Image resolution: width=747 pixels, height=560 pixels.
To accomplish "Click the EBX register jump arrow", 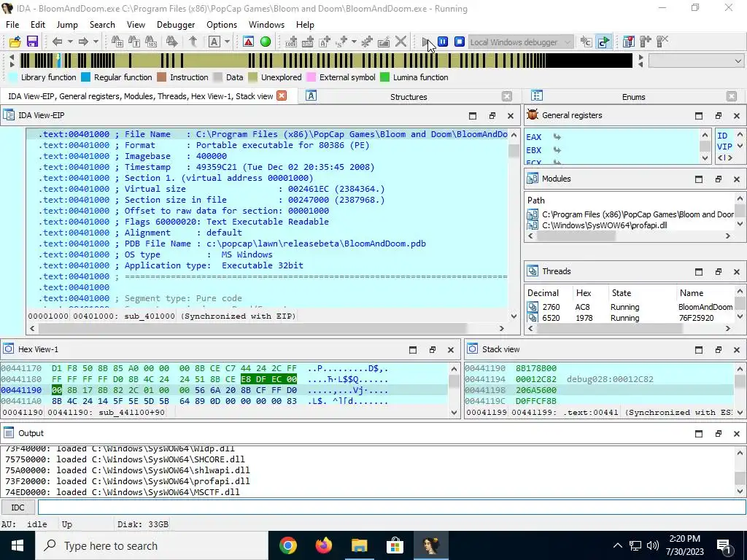I will (x=557, y=150).
